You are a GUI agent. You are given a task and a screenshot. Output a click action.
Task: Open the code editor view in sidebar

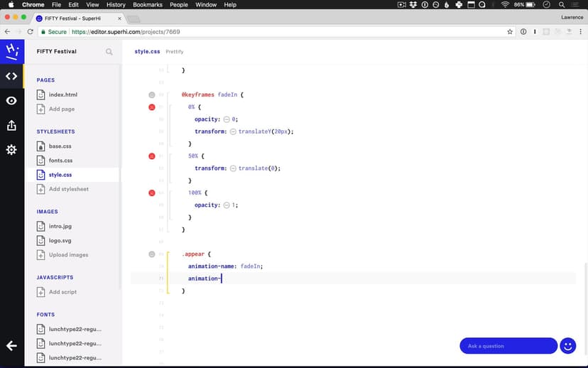pyautogui.click(x=11, y=76)
